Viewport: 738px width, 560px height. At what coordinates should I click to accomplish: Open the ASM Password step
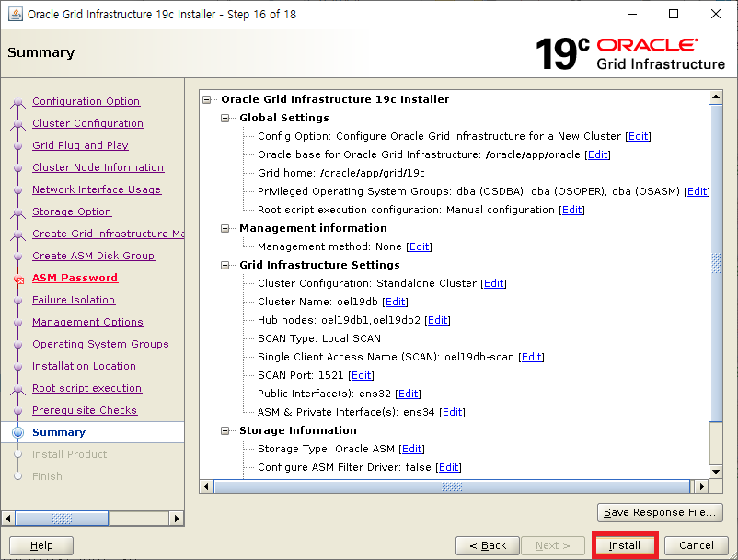(x=75, y=278)
